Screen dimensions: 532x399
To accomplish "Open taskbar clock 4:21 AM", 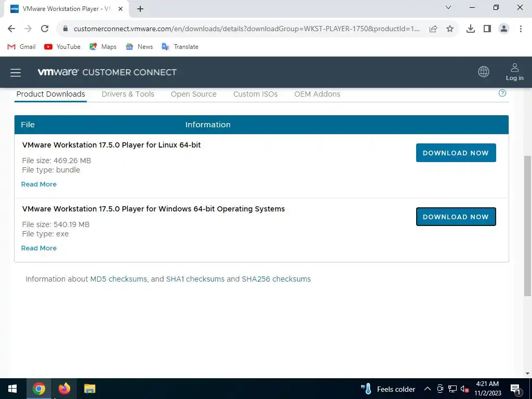I will coord(487,389).
